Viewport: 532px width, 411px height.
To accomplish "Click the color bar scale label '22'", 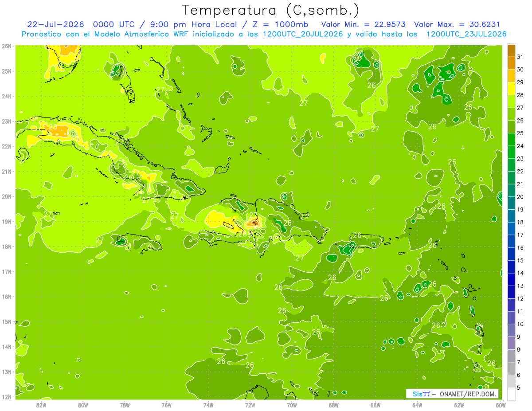I will (520, 171).
